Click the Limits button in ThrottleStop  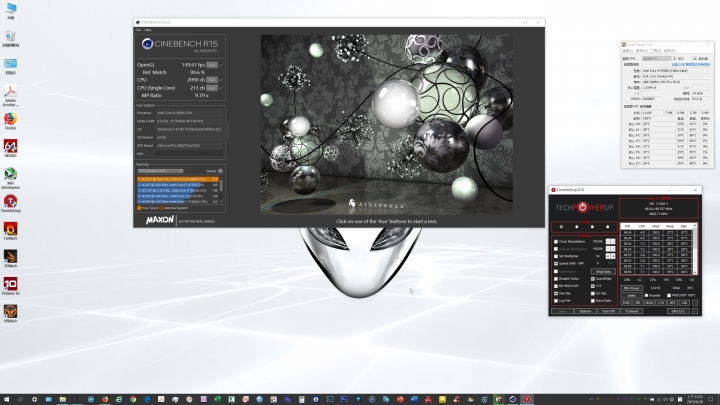coord(632,295)
